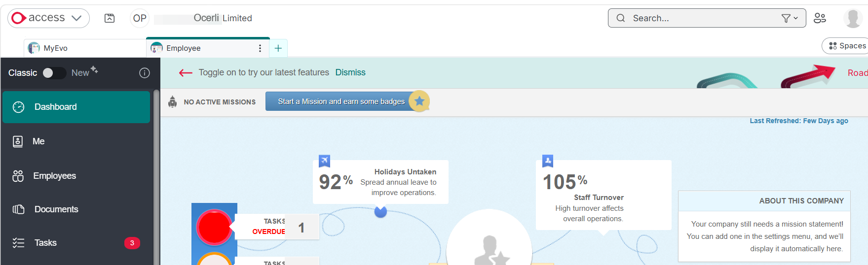Click the pinned workspace icon beside access
868x265 pixels.
(110, 18)
